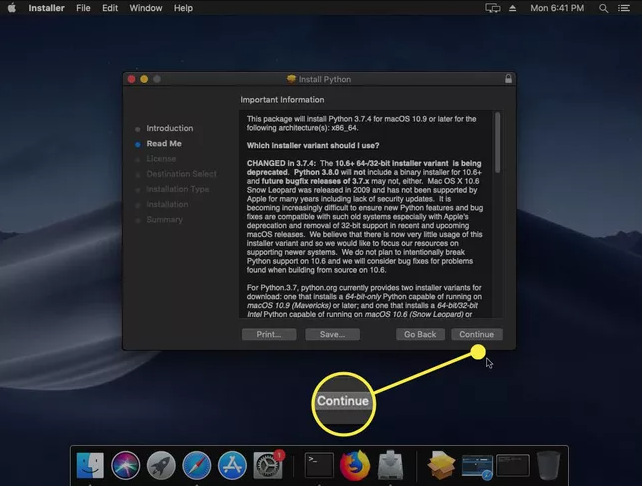The height and width of the screenshot is (486, 642).
Task: Minimize the Install Python window with the yellow button
Action: 144,79
